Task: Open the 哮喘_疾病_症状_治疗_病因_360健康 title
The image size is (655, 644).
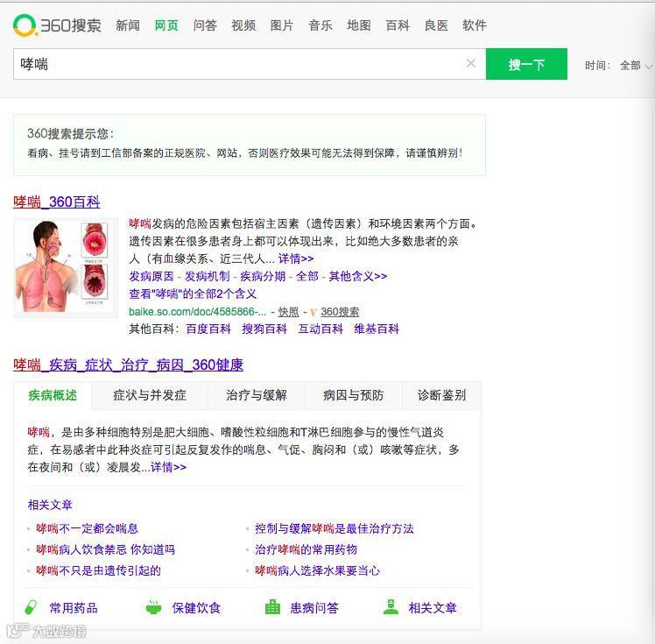Action: pyautogui.click(x=128, y=364)
